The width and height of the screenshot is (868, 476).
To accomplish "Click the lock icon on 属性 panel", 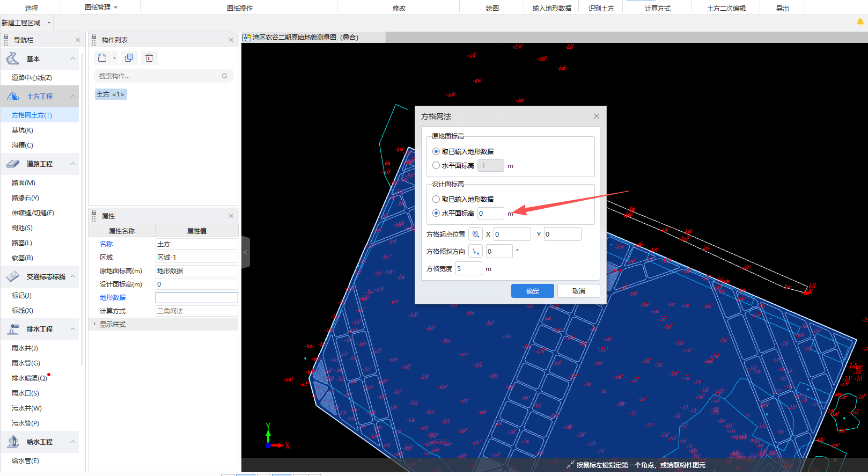I will click(x=94, y=216).
